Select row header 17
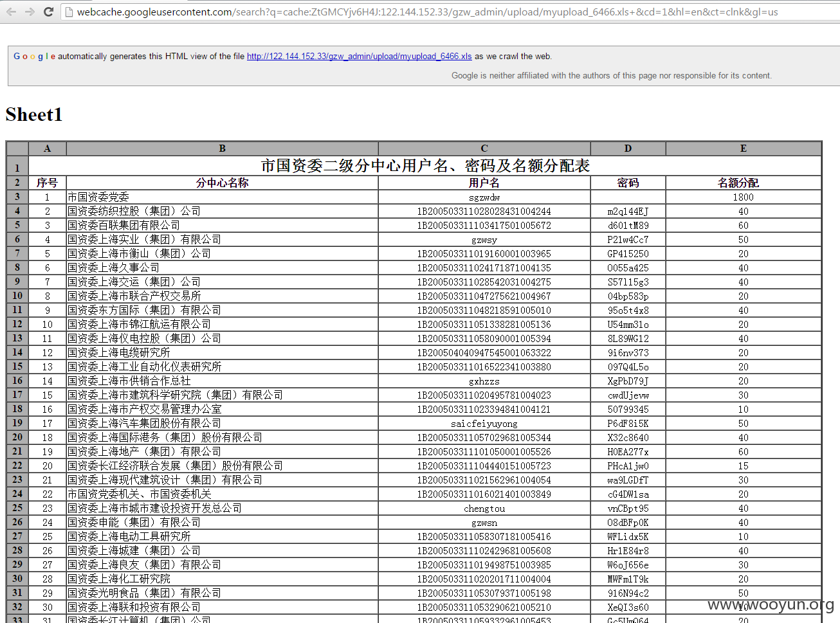Screen dimensions: 840x623 17,395
